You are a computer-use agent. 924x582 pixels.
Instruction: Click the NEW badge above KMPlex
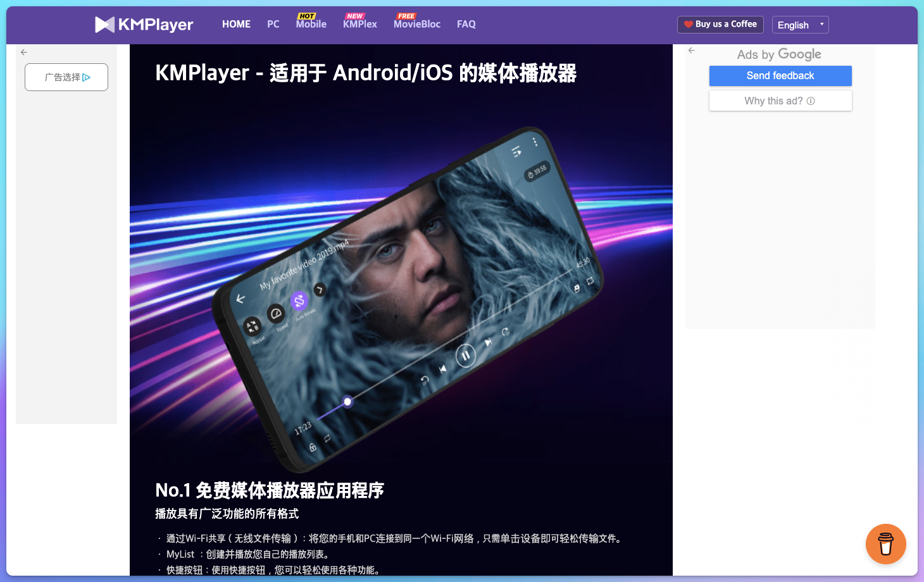click(354, 16)
